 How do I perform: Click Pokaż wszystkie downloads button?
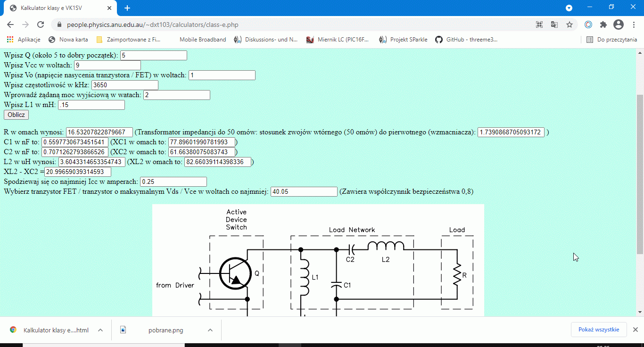tap(598, 330)
